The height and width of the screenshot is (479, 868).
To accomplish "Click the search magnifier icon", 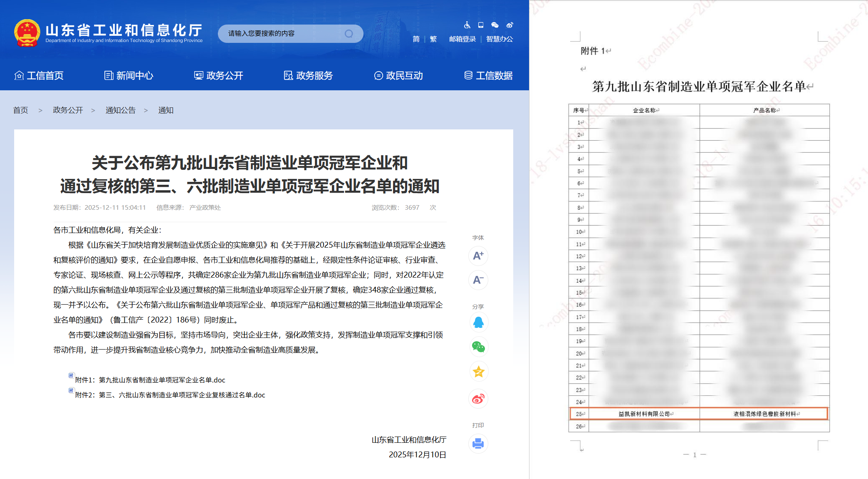I will (x=349, y=34).
